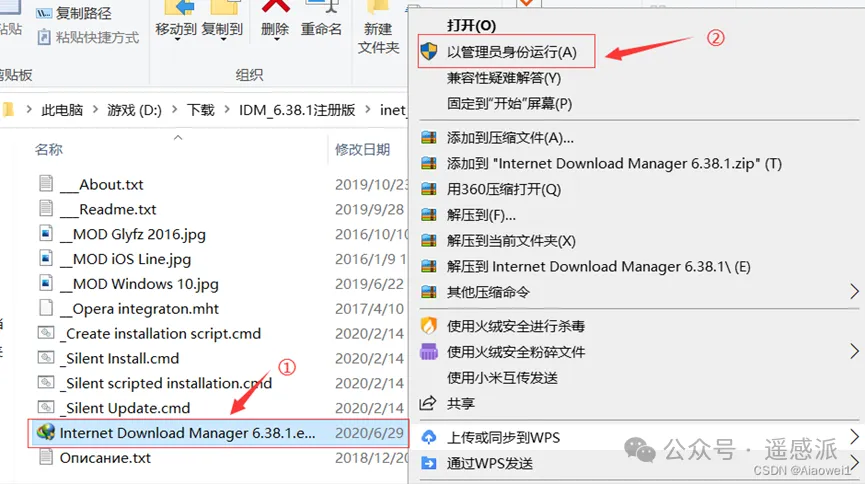The image size is (865, 484).
Task: Sort by the 名称 column header
Action: click(x=49, y=149)
